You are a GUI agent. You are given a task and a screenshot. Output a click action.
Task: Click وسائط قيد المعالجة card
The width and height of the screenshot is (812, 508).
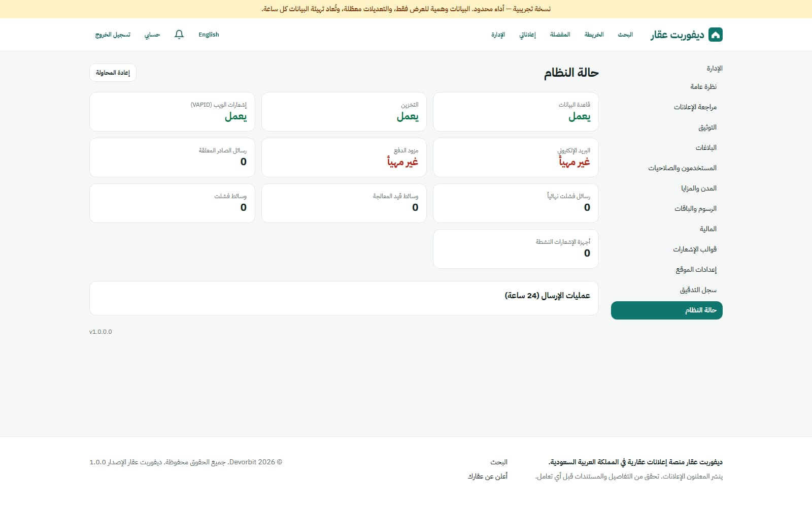pos(344,203)
